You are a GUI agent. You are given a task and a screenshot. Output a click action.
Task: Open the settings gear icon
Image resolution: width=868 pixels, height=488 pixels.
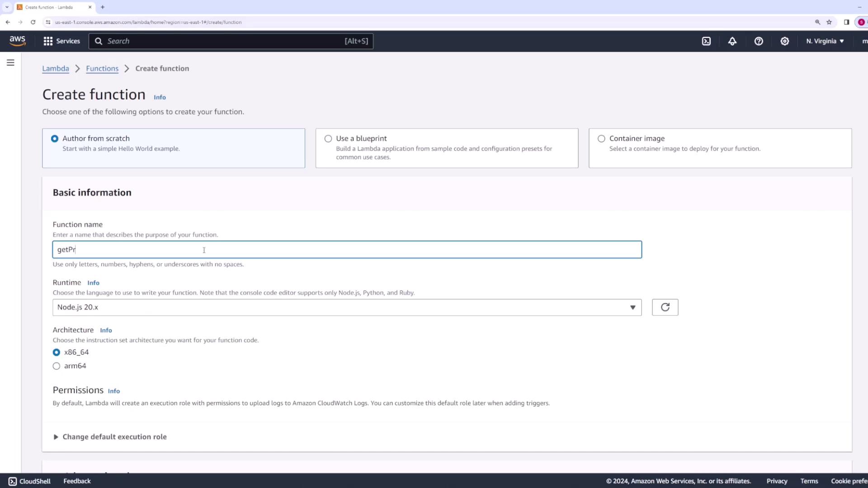pos(785,41)
